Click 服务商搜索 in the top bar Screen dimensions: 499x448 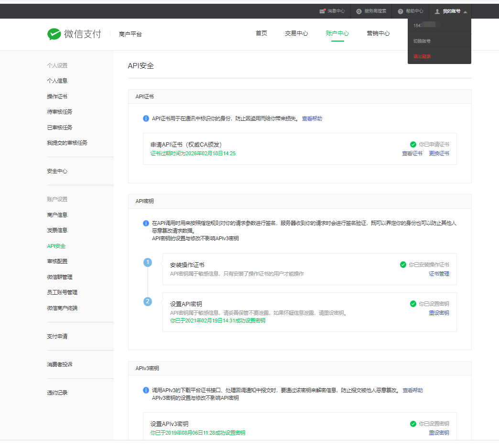(x=375, y=11)
